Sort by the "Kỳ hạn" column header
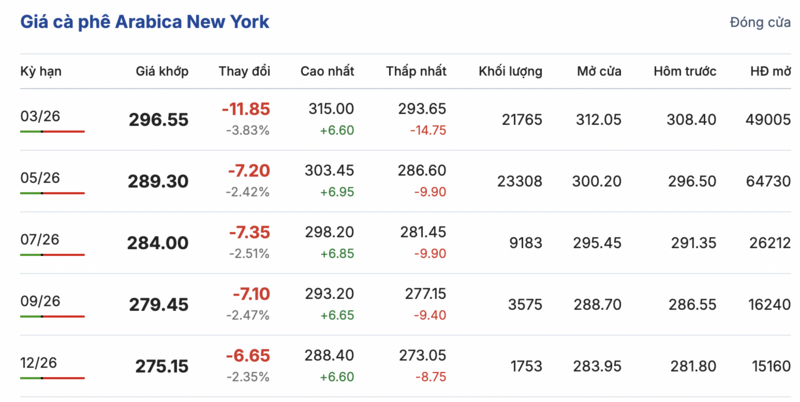This screenshot has height=402, width=800. (x=41, y=72)
